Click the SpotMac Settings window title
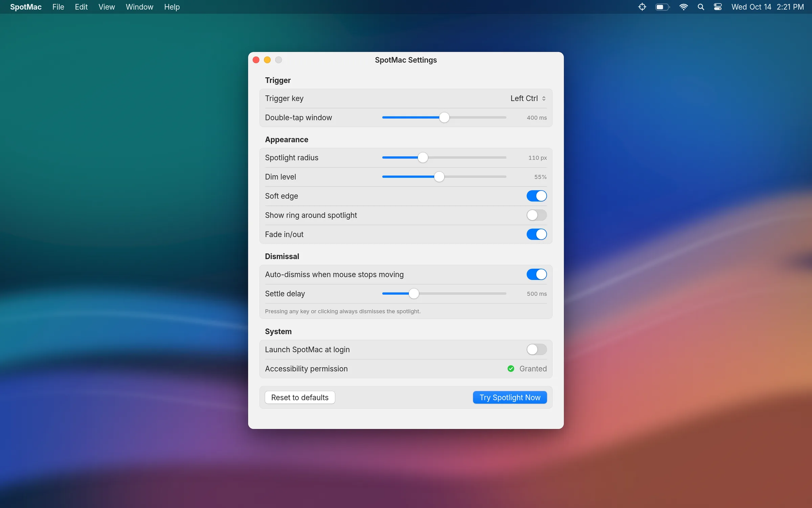Screen dimensions: 812x508 406,60
